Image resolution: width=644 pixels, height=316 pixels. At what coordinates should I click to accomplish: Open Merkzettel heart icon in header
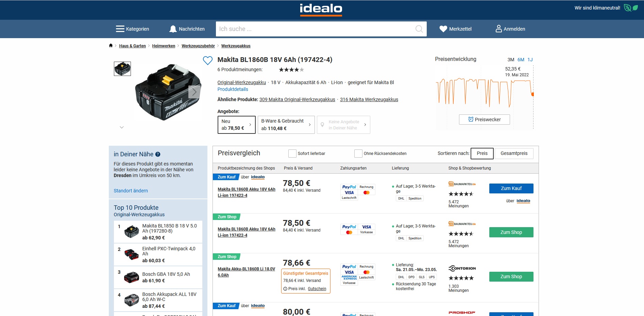coord(443,29)
